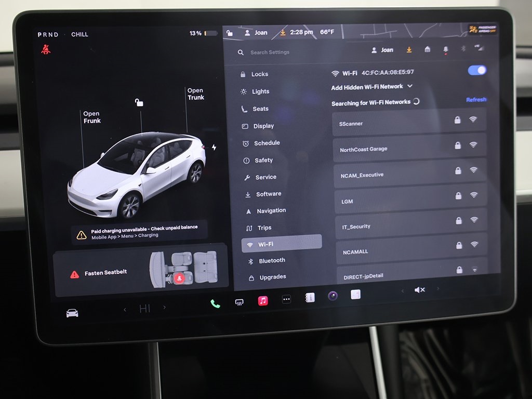Image resolution: width=532 pixels, height=399 pixels.
Task: Open the software update download icon
Action: point(409,49)
